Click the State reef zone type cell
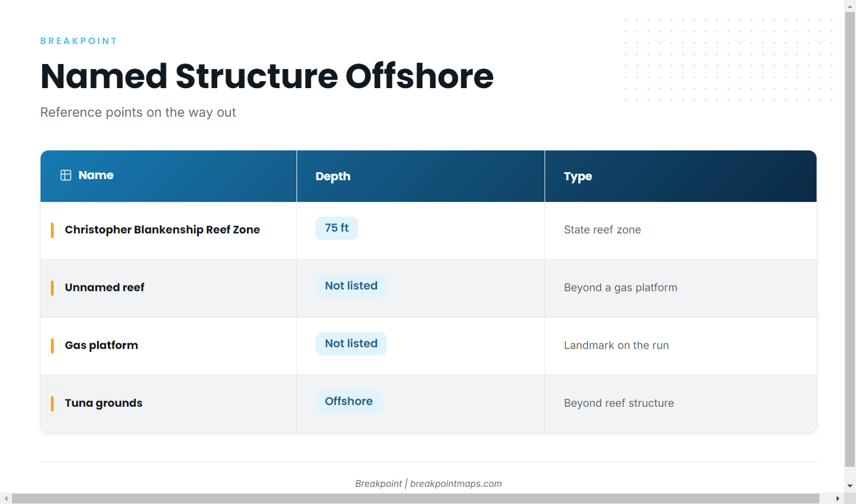 click(x=681, y=230)
